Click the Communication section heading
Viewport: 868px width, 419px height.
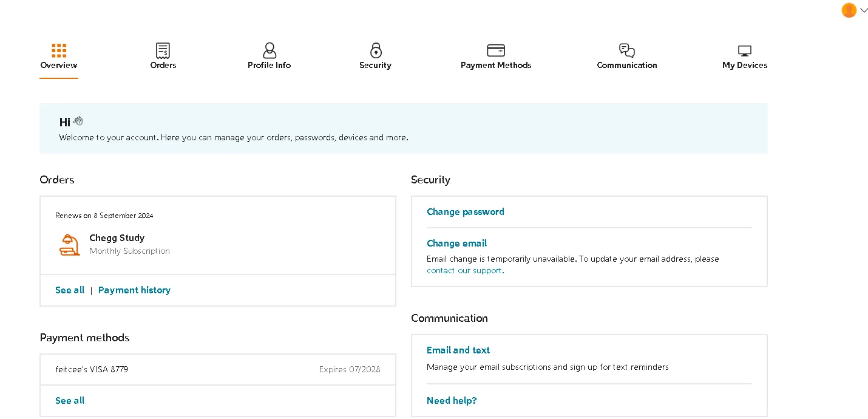tap(449, 318)
